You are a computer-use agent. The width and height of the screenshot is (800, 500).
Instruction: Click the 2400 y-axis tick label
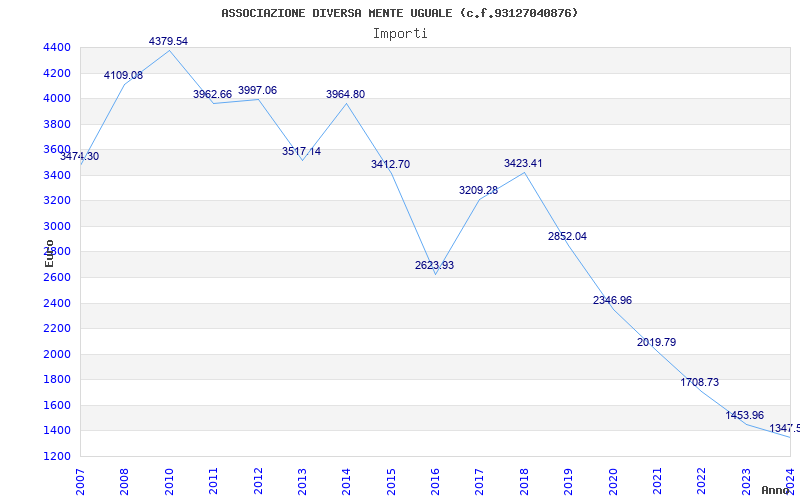click(x=57, y=303)
